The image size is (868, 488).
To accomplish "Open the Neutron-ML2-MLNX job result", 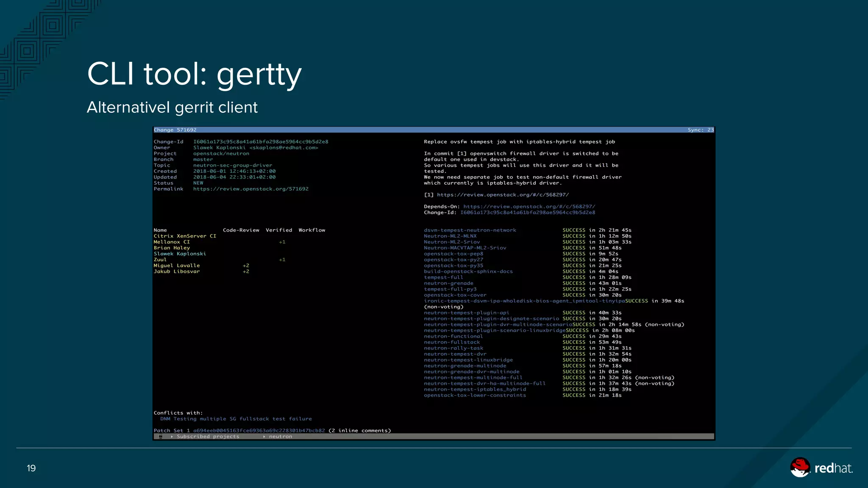I will tap(450, 236).
